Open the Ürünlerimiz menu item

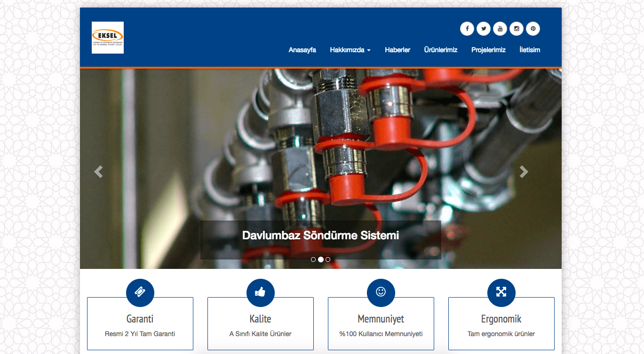pyautogui.click(x=441, y=50)
